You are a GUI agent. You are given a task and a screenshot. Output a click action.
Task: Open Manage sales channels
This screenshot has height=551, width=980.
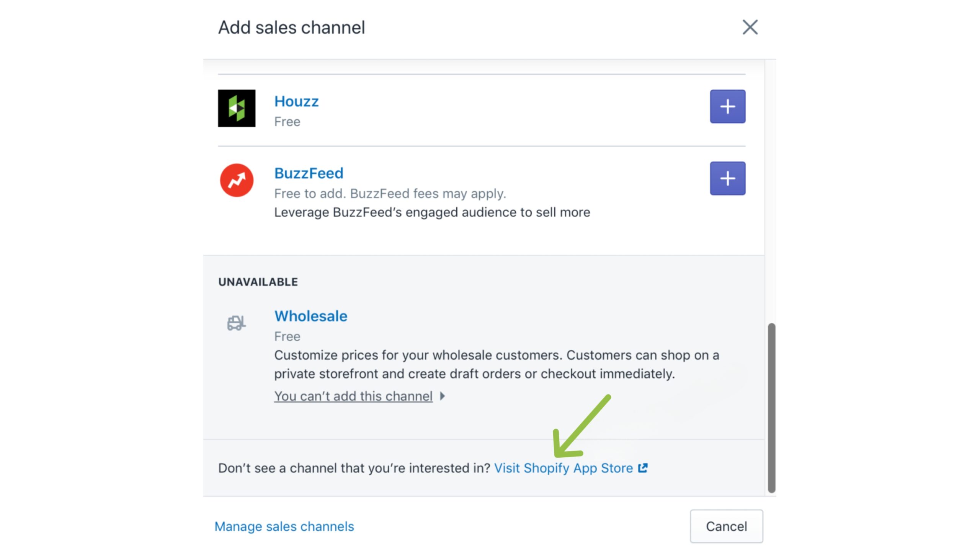284,527
